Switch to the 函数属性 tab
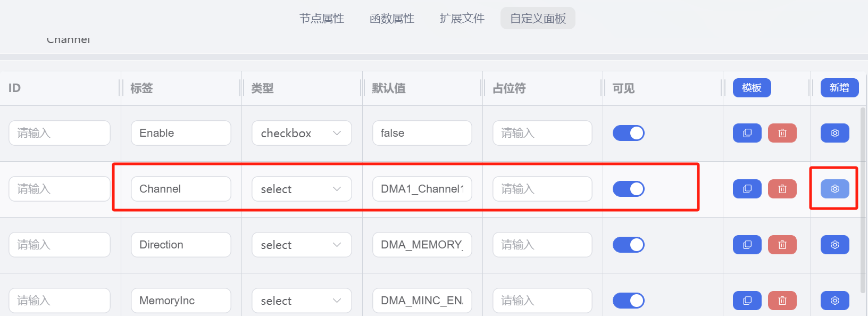Image resolution: width=868 pixels, height=316 pixels. tap(392, 19)
